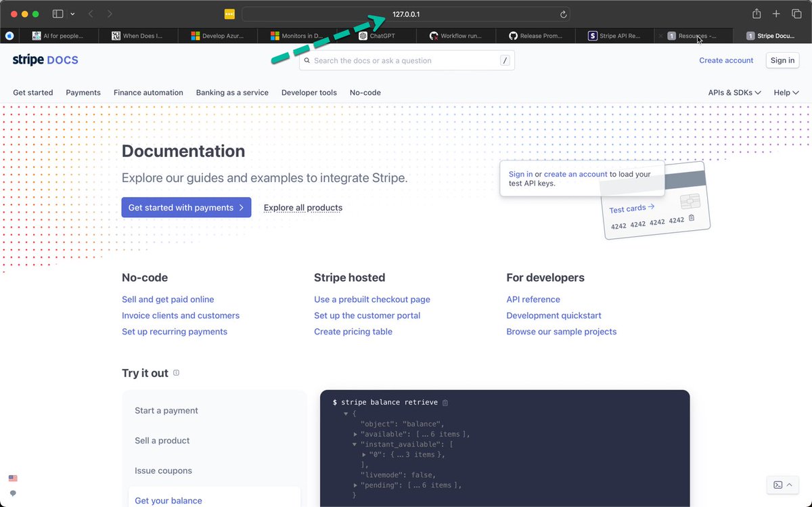Switch to the ChatGPT tab
Screen dimensions: 812x507
pos(376,36)
